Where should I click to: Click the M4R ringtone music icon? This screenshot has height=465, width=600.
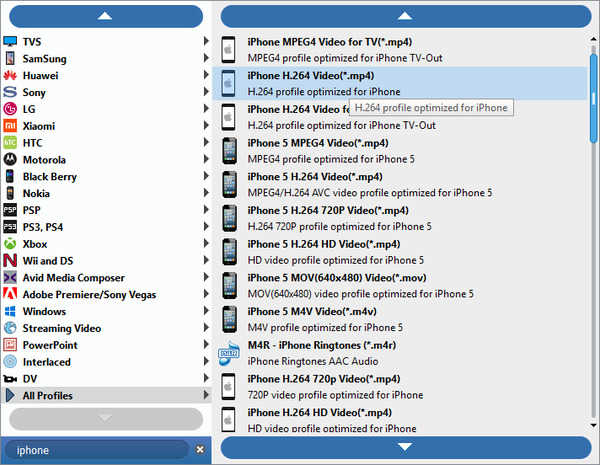click(x=229, y=353)
